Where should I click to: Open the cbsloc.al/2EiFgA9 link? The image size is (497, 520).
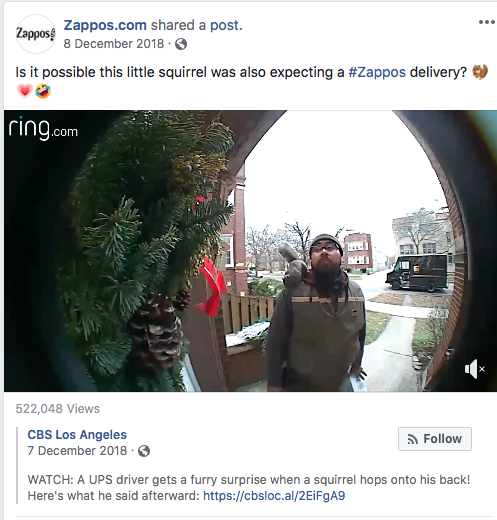pyautogui.click(x=274, y=496)
